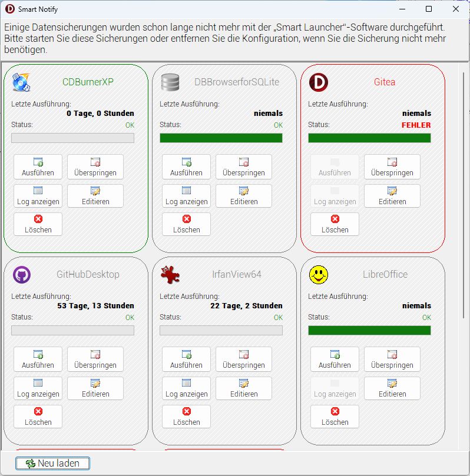
Task: Click the CDBurnerXP title text
Action: (88, 82)
